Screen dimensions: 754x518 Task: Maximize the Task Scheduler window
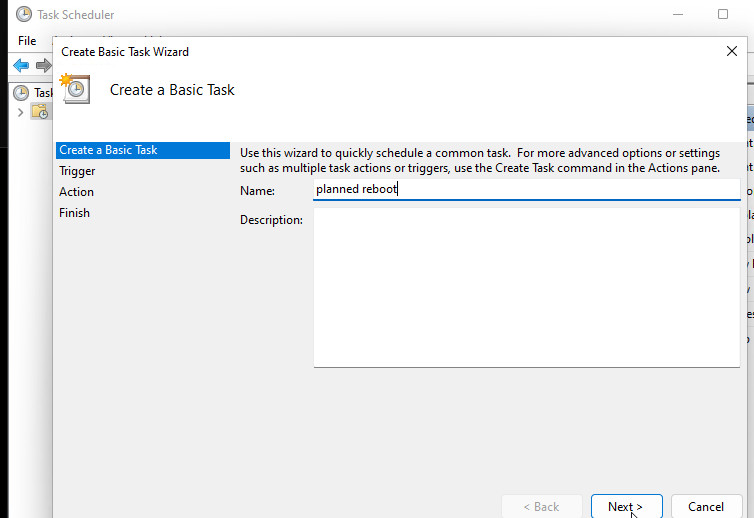click(x=723, y=15)
